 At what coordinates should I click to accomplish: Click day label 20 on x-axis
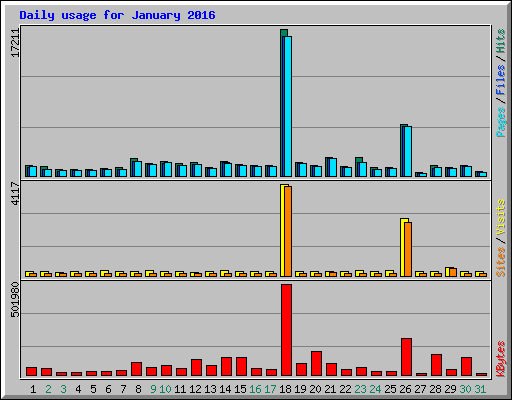(315, 389)
